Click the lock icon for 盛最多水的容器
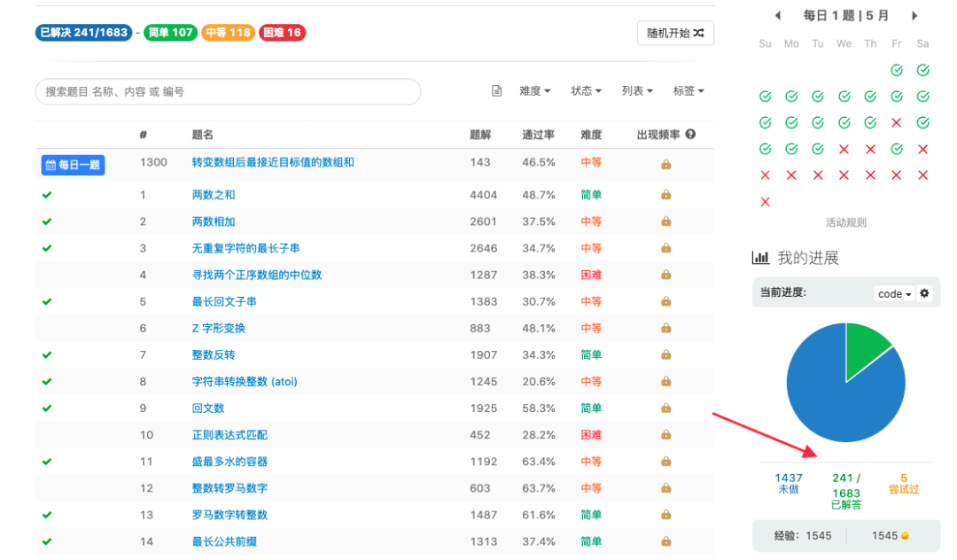 coord(665,461)
